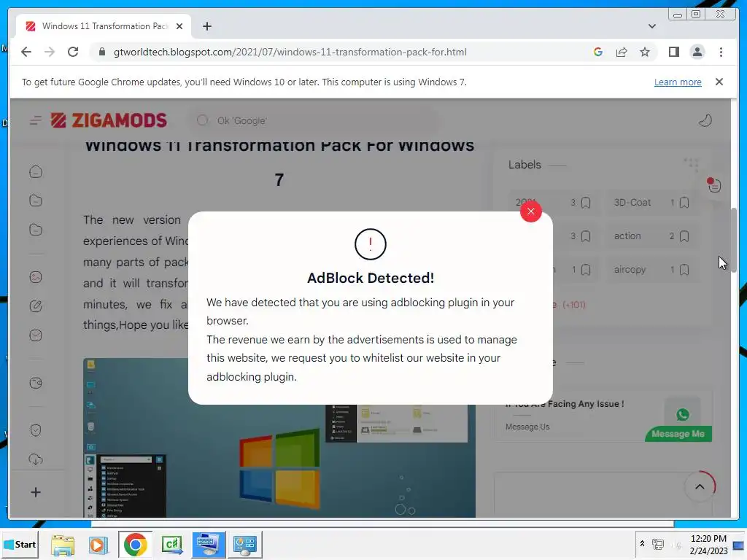Click the Chrome back arrow
This screenshot has width=747, height=560.
(x=26, y=52)
